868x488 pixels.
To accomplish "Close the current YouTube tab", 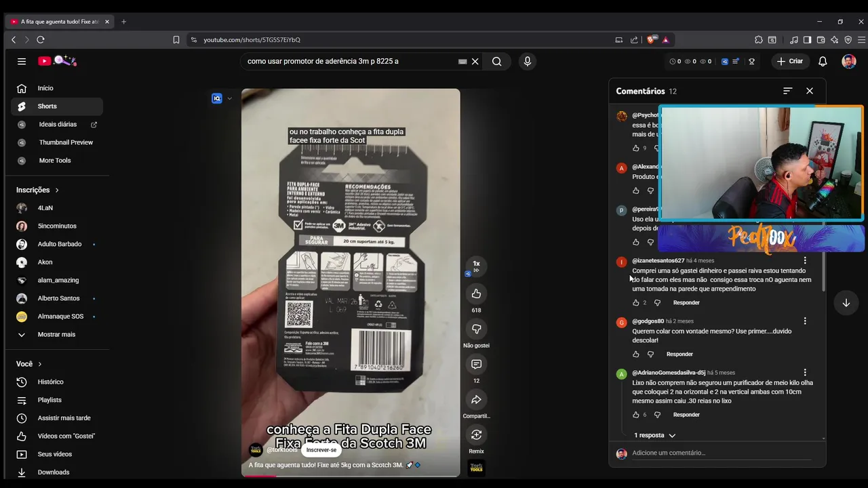I will (107, 22).
